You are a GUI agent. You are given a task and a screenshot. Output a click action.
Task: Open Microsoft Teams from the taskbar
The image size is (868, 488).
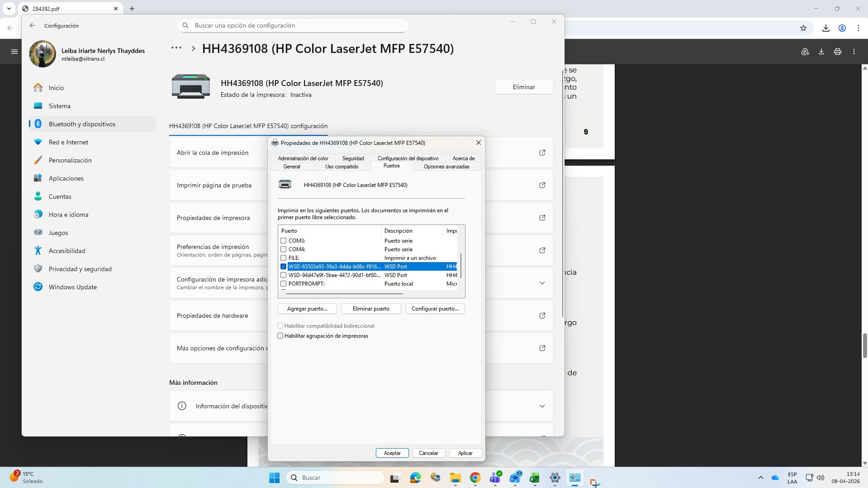pyautogui.click(x=495, y=478)
